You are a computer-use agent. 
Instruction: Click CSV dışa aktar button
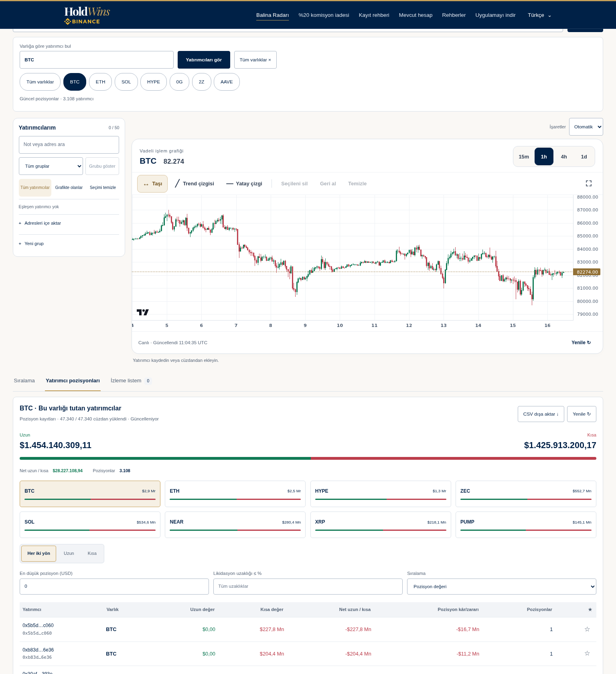pyautogui.click(x=541, y=414)
